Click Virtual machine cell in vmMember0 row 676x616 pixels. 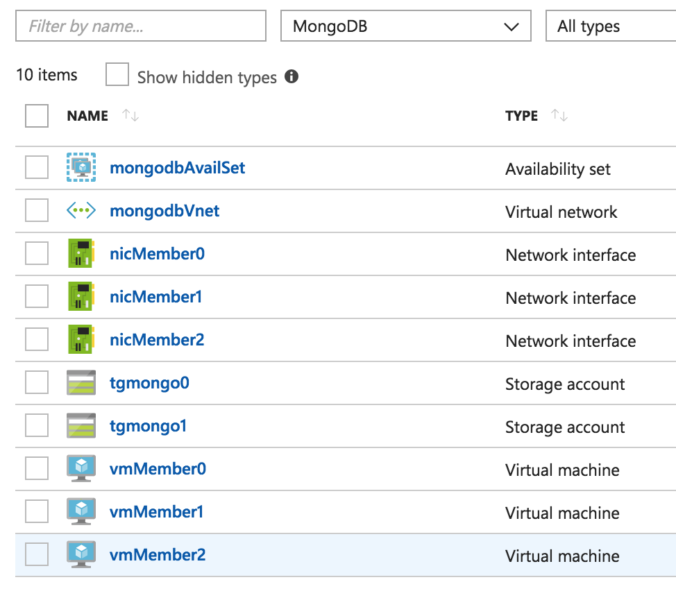(x=562, y=470)
